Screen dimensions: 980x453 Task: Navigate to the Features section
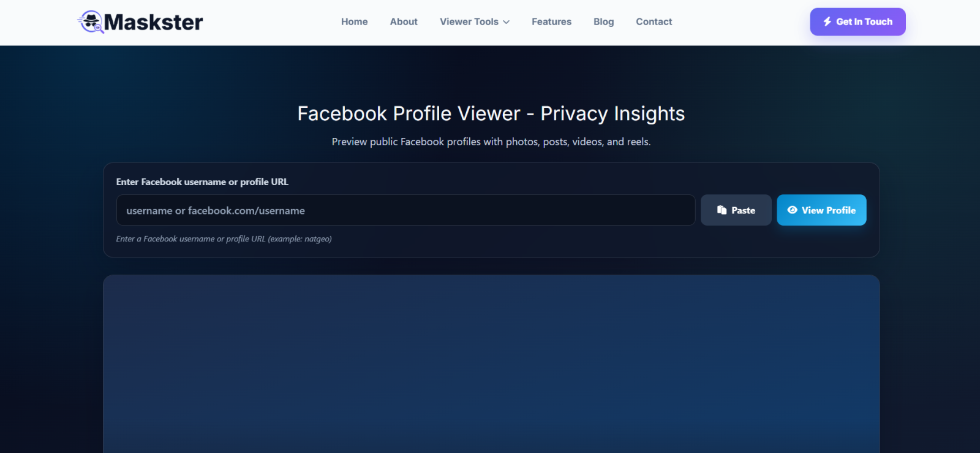click(x=551, y=21)
